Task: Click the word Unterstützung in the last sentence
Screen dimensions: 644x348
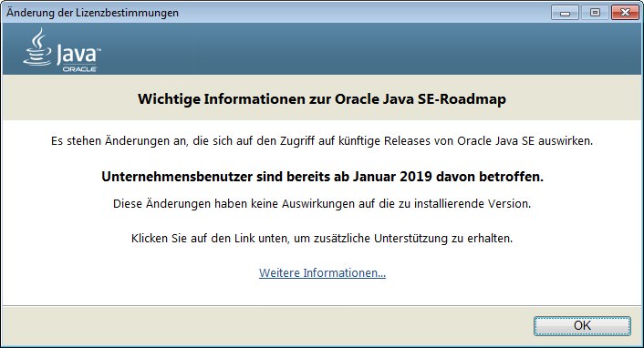Action: 410,238
